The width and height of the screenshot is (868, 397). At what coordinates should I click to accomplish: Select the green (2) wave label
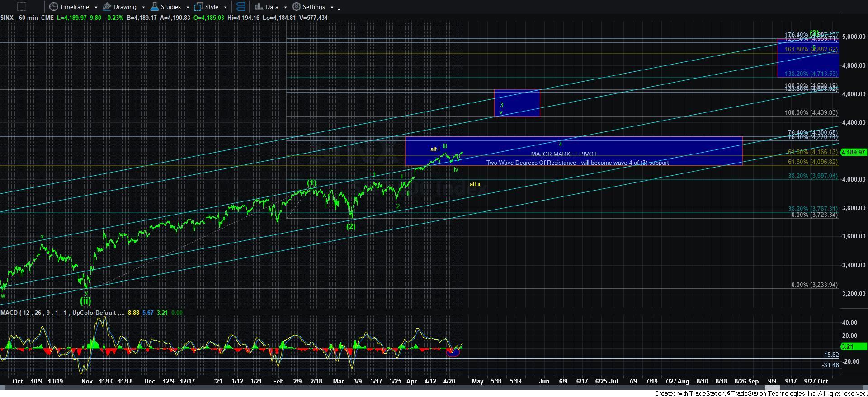coord(351,227)
